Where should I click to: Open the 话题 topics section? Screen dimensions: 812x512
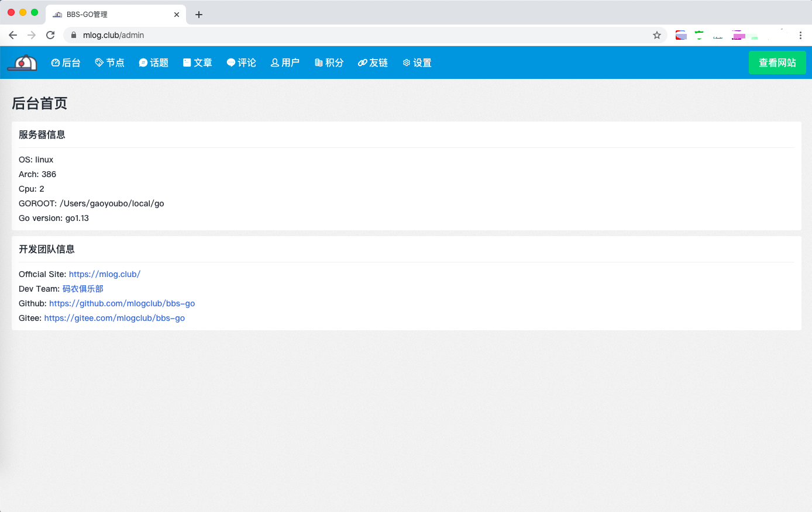[x=154, y=63]
